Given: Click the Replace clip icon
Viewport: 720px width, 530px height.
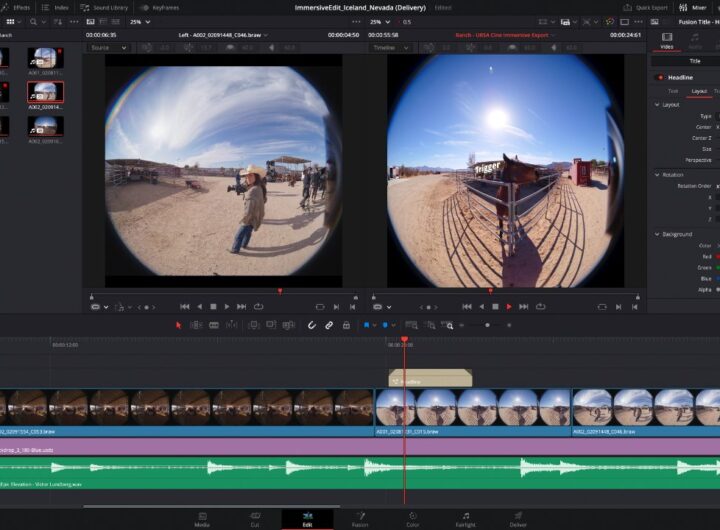Looking at the screenshot, I should click(x=288, y=325).
